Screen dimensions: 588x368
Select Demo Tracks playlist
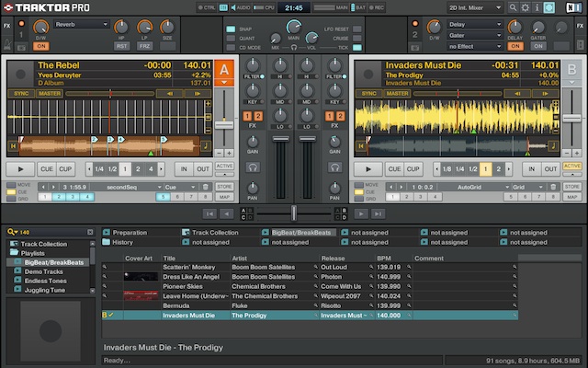tap(43, 271)
